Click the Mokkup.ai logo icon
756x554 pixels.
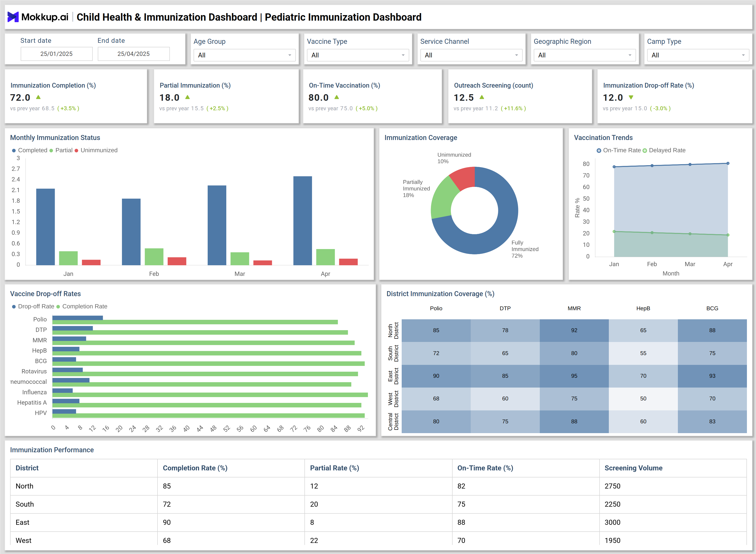pos(13,17)
